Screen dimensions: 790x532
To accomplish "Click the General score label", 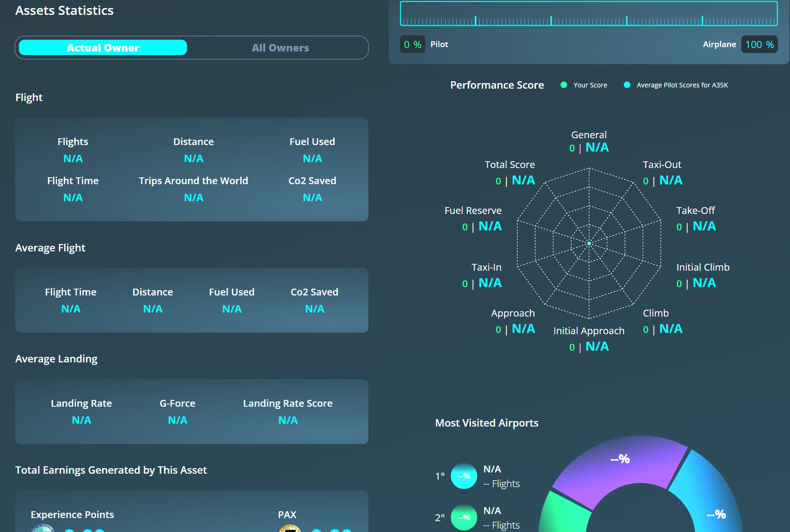I will click(x=588, y=135).
